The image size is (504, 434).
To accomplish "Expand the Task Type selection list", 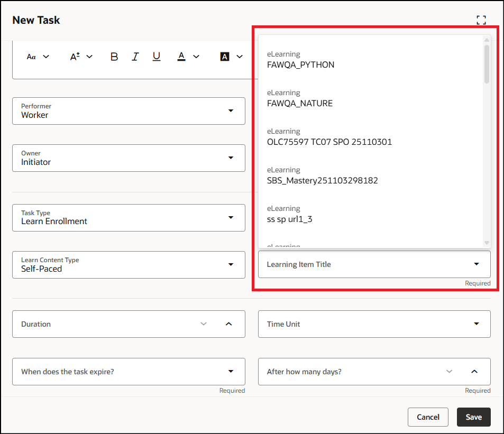I will pyautogui.click(x=231, y=218).
